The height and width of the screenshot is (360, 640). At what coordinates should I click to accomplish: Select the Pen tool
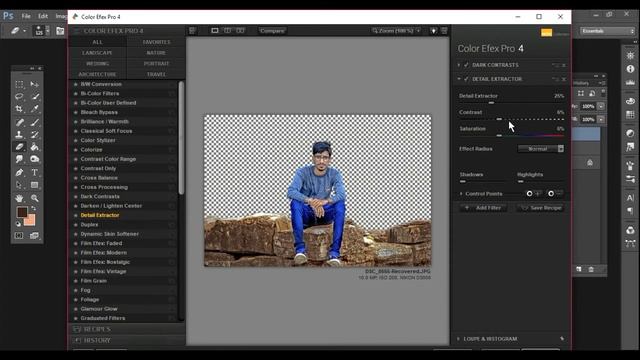click(x=19, y=173)
